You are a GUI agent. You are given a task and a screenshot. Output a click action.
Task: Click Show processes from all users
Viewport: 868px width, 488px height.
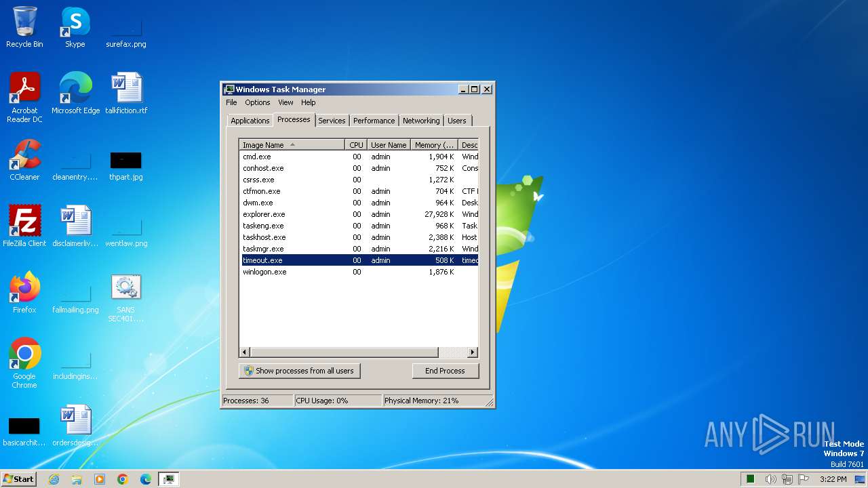(299, 371)
